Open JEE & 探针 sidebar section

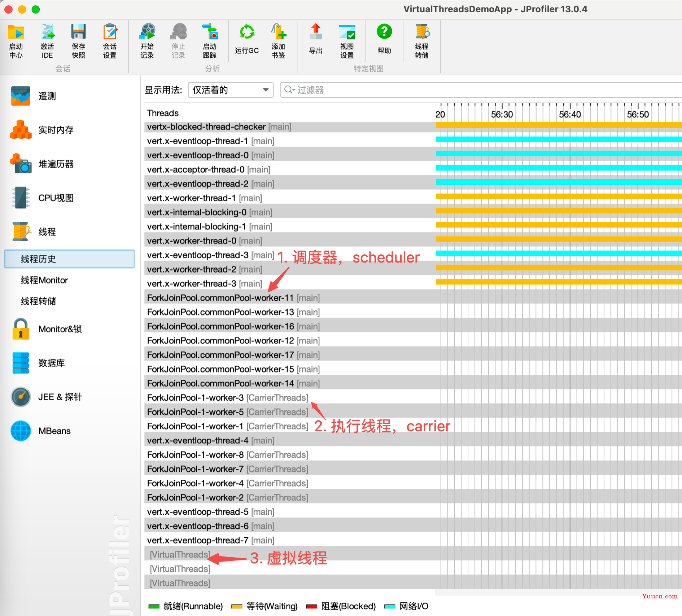pos(46,397)
